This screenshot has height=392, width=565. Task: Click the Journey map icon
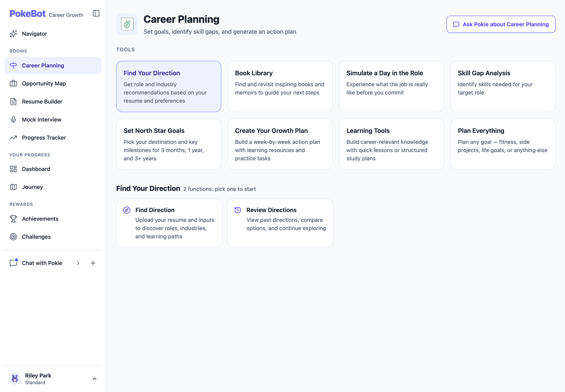(x=13, y=187)
